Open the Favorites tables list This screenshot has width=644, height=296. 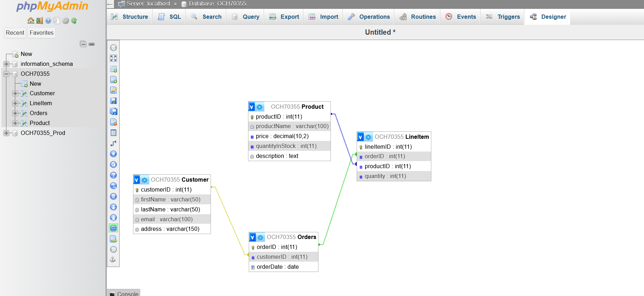(x=41, y=33)
